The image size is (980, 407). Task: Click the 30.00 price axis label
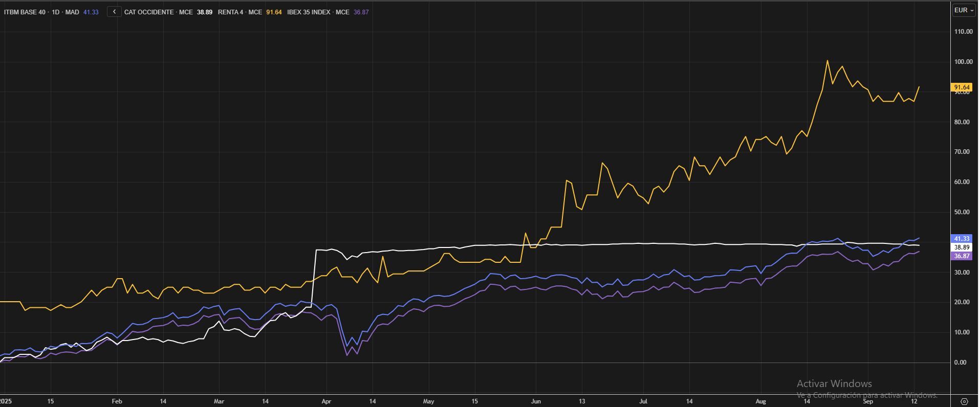point(963,273)
